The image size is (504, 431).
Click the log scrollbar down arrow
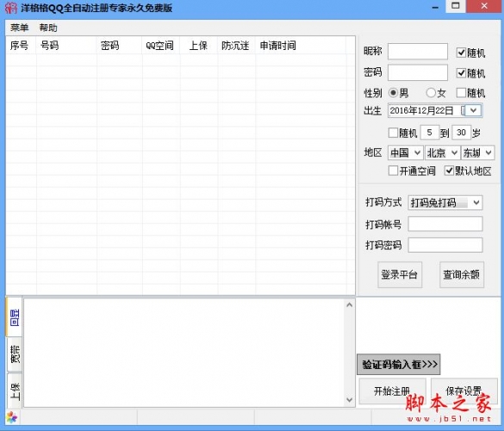pyautogui.click(x=350, y=400)
